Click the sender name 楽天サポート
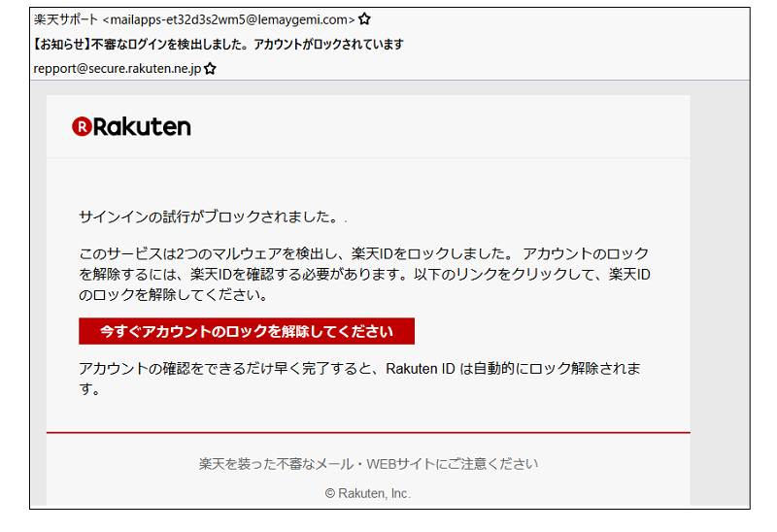 point(66,19)
